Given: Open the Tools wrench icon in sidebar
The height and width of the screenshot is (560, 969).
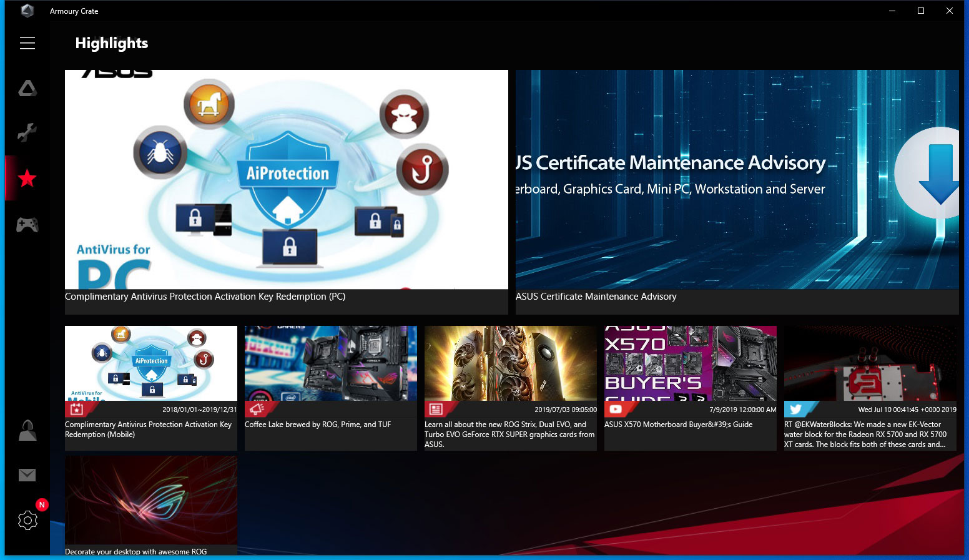Looking at the screenshot, I should pos(27,132).
